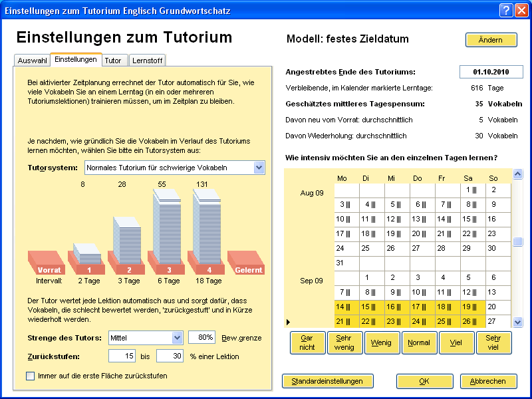Select day 24 in Aug 09
Screen dimensions: 532x399
[346, 249]
